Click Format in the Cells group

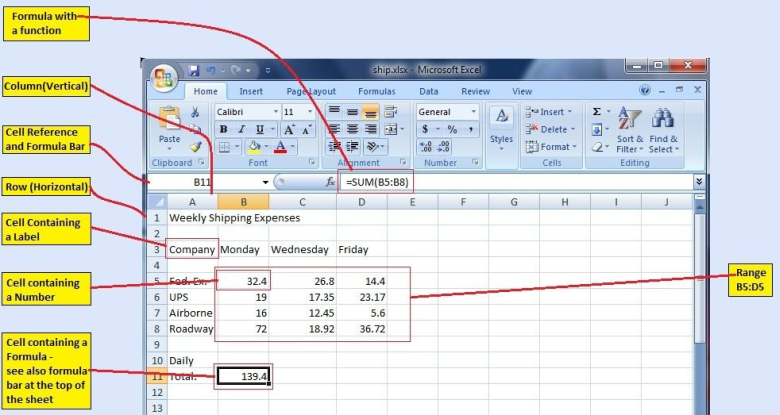[552, 147]
